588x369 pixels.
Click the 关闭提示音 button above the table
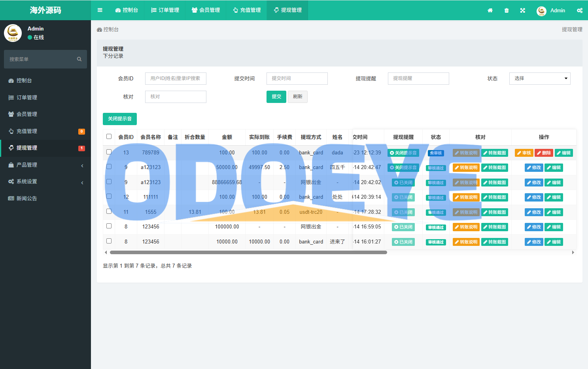(x=119, y=119)
